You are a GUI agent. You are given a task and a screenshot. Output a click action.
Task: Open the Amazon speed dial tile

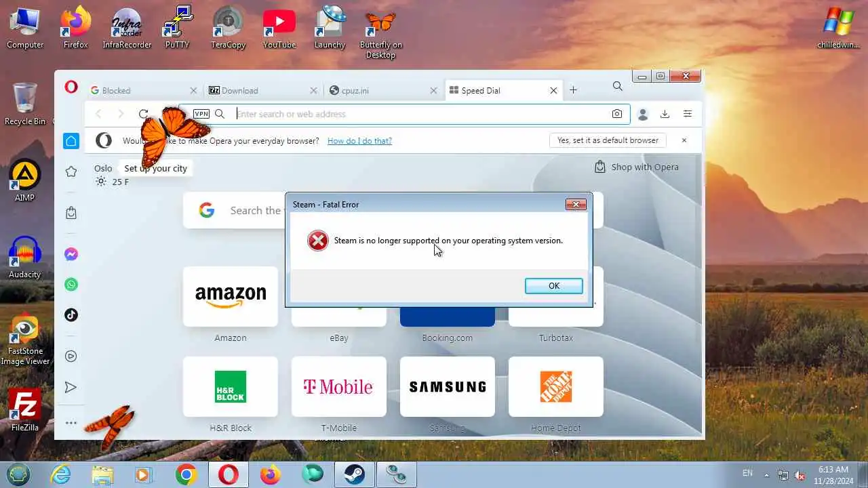pyautogui.click(x=231, y=296)
